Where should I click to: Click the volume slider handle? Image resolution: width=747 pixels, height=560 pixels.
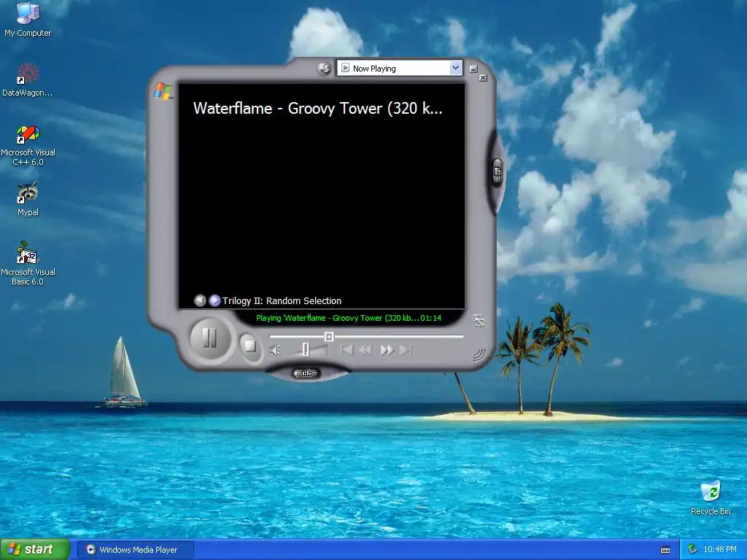306,350
